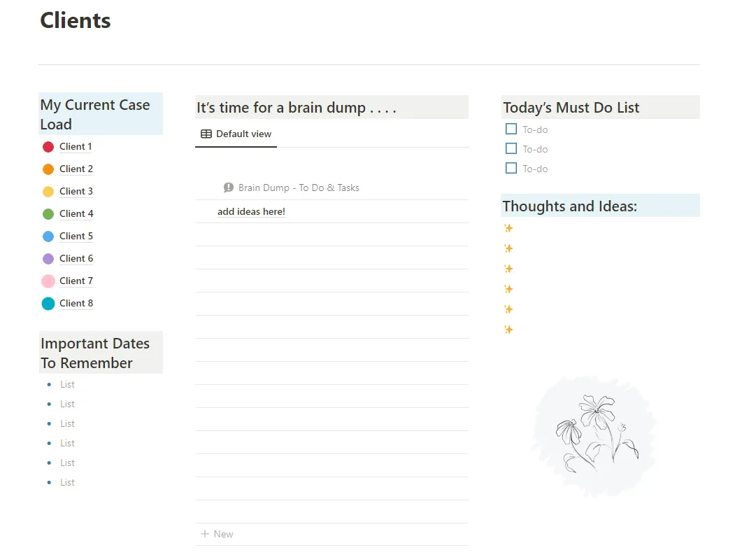Viewport: 756px width, 557px height.
Task: Check the third To-do checkbox
Action: [511, 168]
